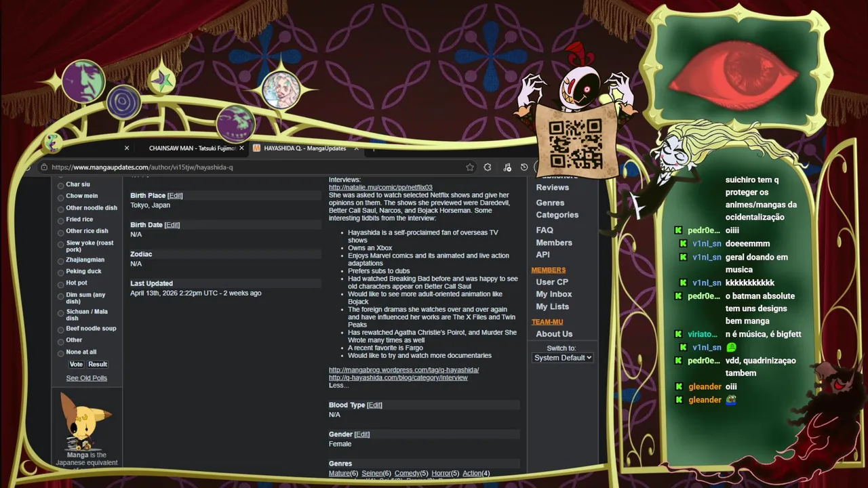Click the MangaUpdates favicon on active tab
The image size is (868, 488).
click(257, 148)
